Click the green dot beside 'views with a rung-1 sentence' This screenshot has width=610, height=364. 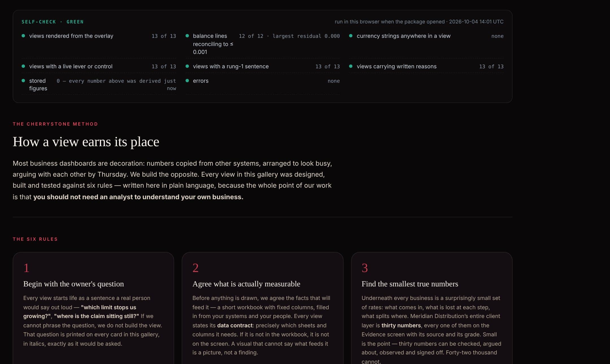pos(187,66)
